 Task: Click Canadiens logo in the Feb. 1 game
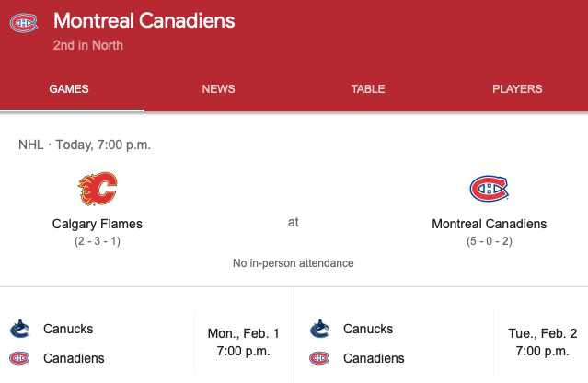19,358
